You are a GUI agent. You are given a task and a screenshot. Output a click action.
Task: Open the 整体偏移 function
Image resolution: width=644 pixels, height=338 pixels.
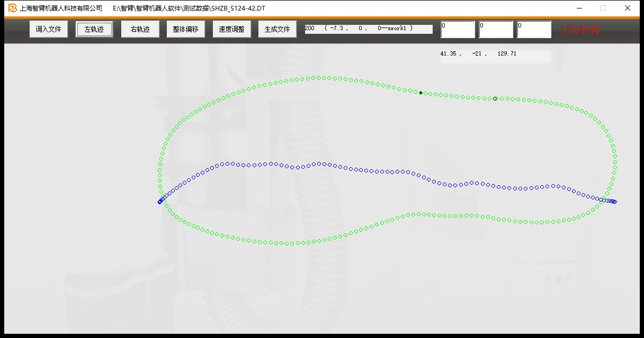click(x=185, y=30)
